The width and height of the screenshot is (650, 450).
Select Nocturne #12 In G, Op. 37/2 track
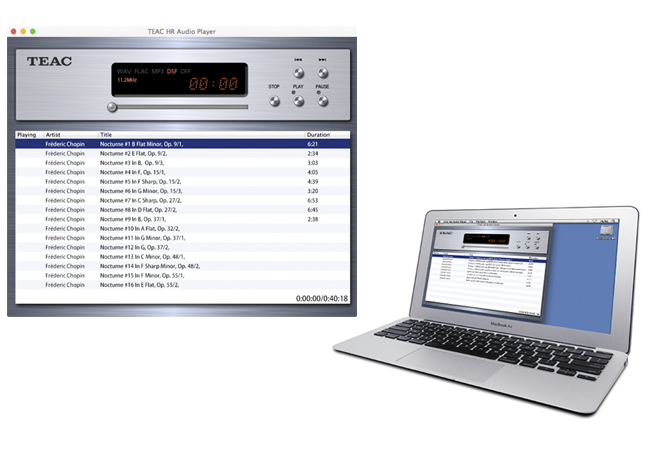point(183,247)
